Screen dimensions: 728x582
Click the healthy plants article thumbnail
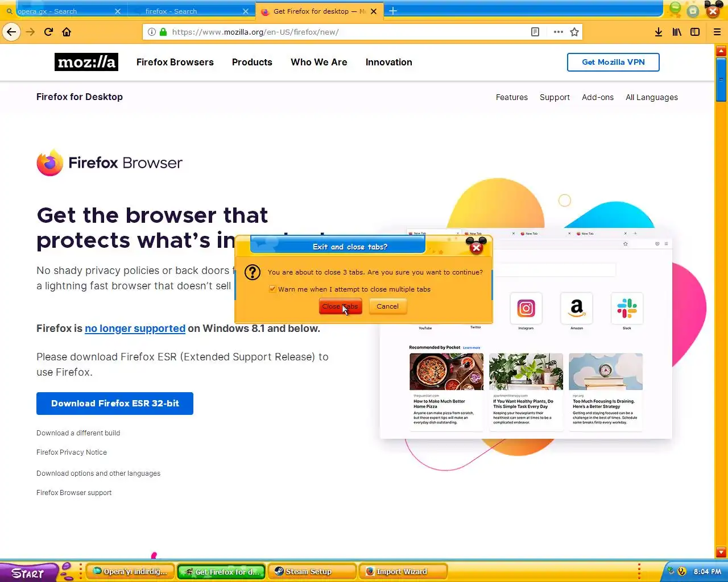click(x=526, y=372)
